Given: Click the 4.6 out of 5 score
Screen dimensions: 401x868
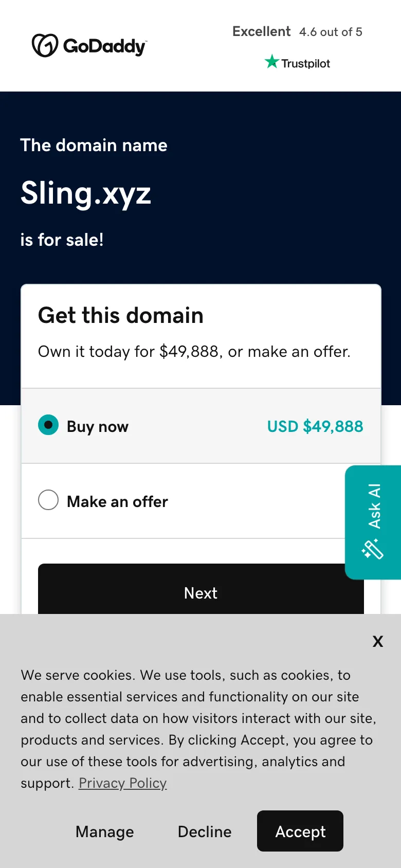Looking at the screenshot, I should [x=331, y=32].
